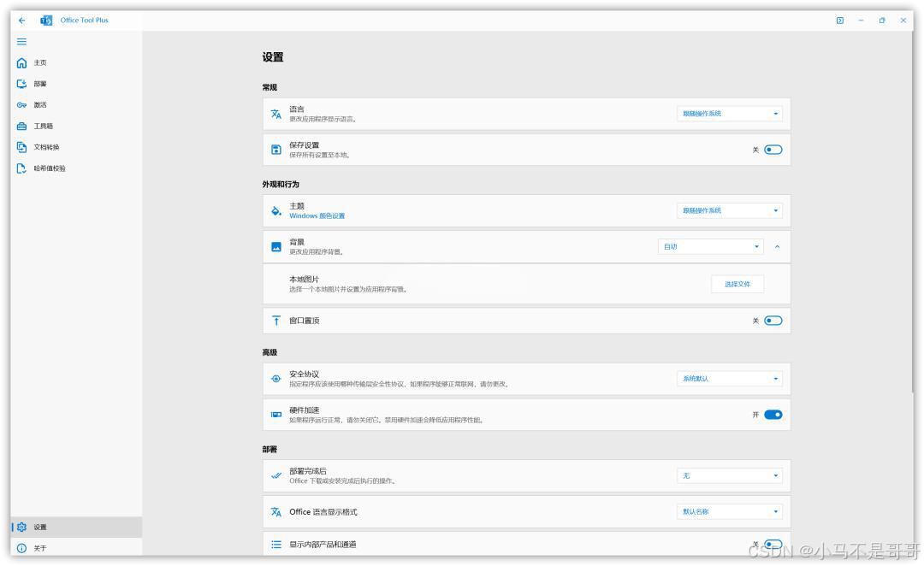924x566 pixels.
Task: Click the 设置 page heading
Action: [x=273, y=57]
